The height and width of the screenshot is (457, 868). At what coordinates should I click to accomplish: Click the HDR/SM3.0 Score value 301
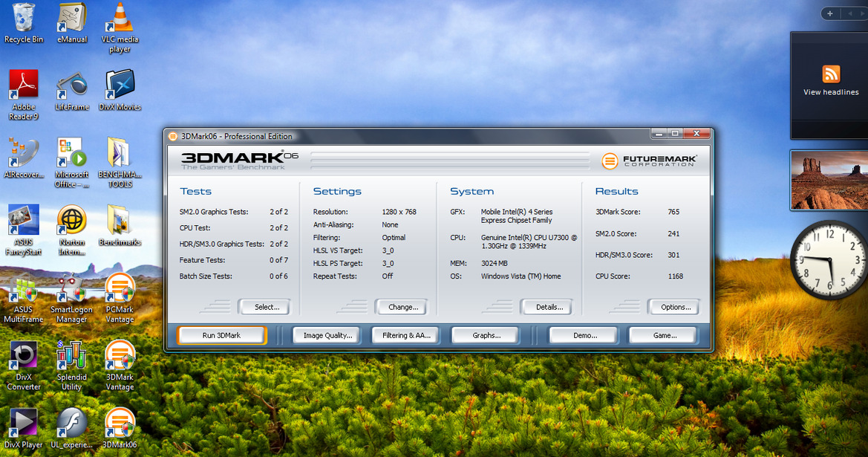673,256
